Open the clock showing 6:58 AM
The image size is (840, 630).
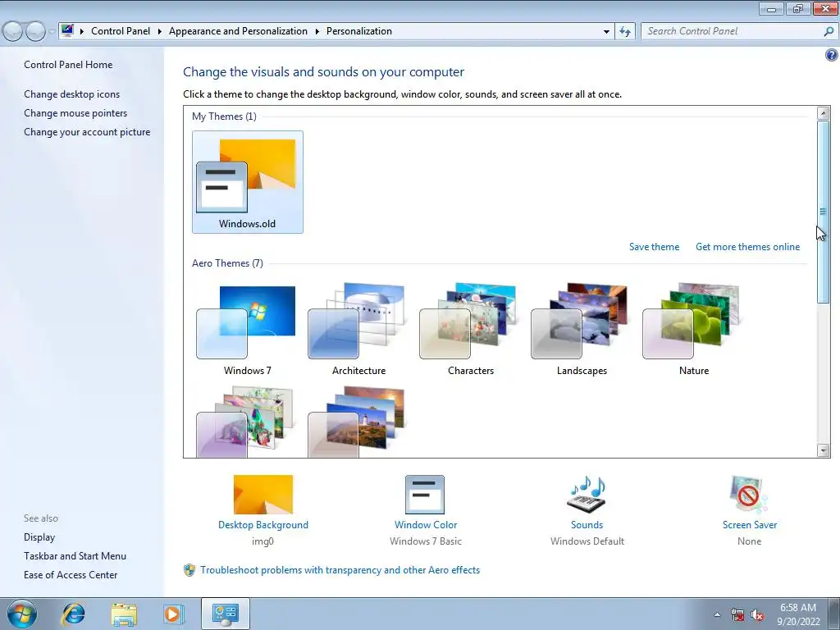[x=798, y=614]
